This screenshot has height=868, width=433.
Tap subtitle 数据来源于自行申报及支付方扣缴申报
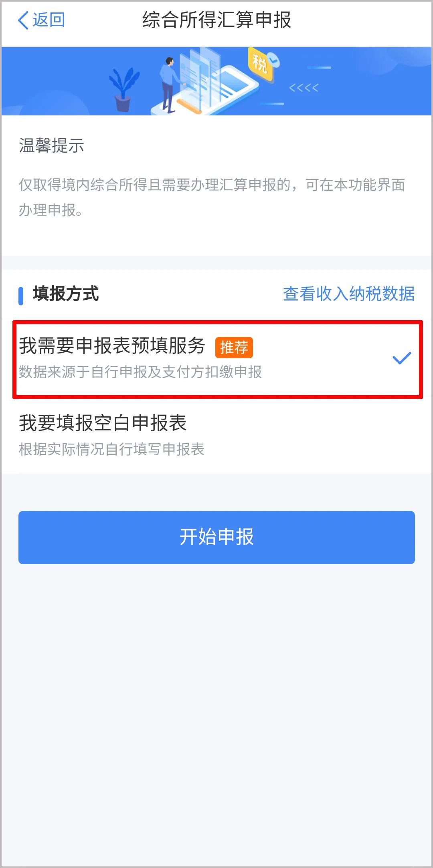pyautogui.click(x=140, y=372)
